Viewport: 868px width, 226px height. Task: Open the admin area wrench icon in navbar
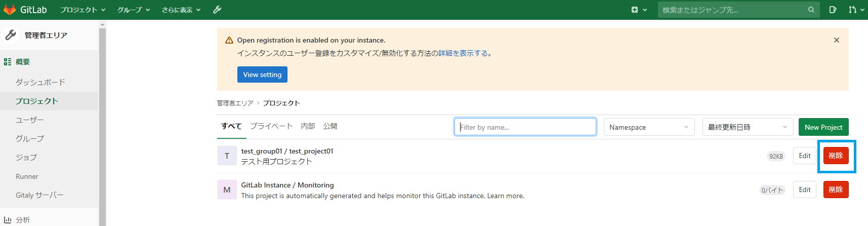pos(217,10)
